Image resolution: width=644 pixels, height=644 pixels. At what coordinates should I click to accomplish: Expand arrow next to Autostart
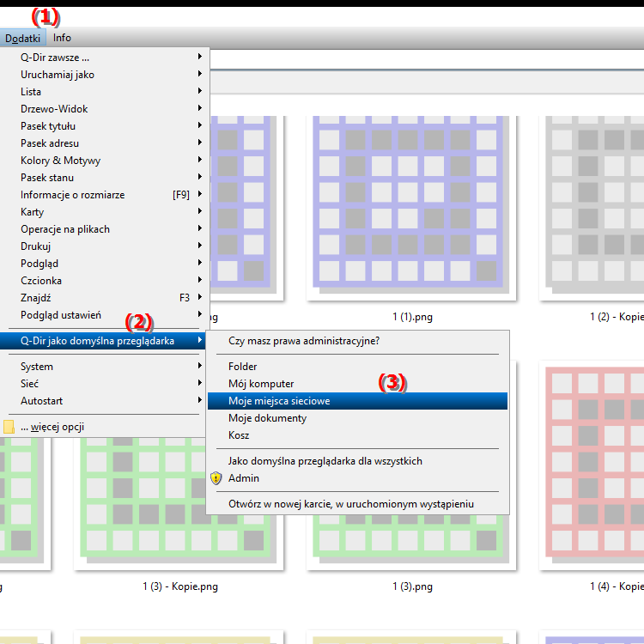pos(199,399)
